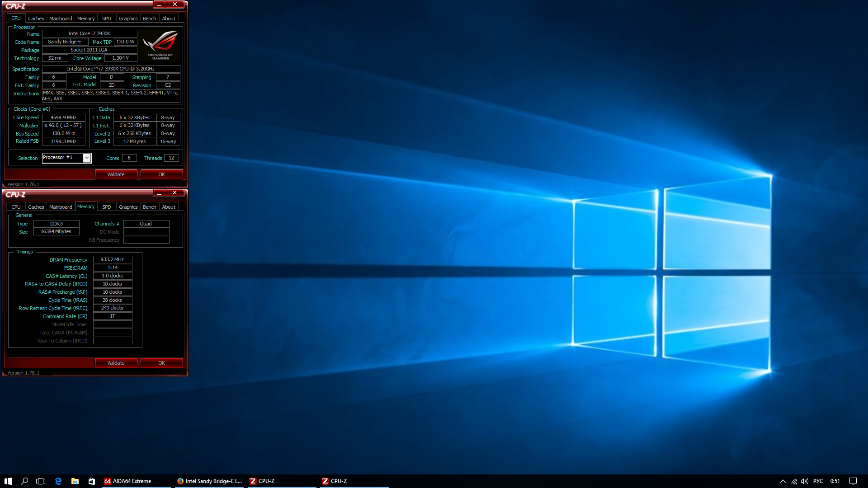This screenshot has height=488, width=868.
Task: Click the volume speaker tray icon
Action: point(805,481)
